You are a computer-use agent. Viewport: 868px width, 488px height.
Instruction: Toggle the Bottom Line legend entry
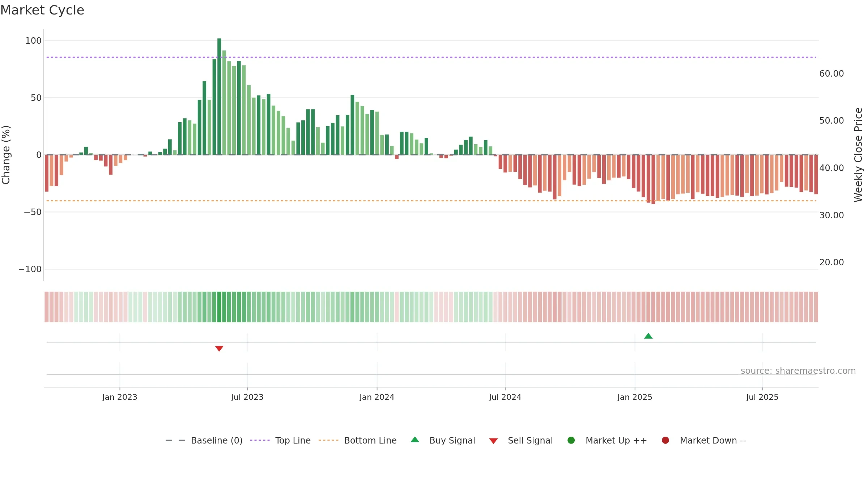coord(358,440)
